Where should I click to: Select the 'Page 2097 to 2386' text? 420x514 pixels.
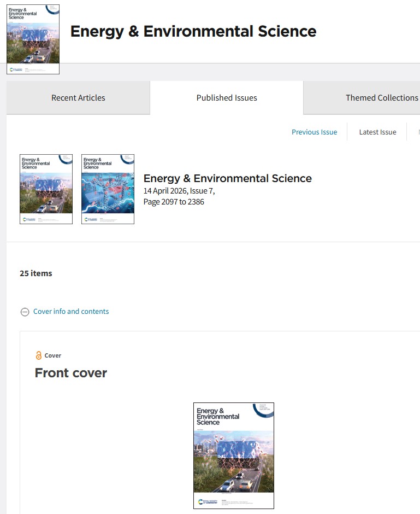point(174,202)
